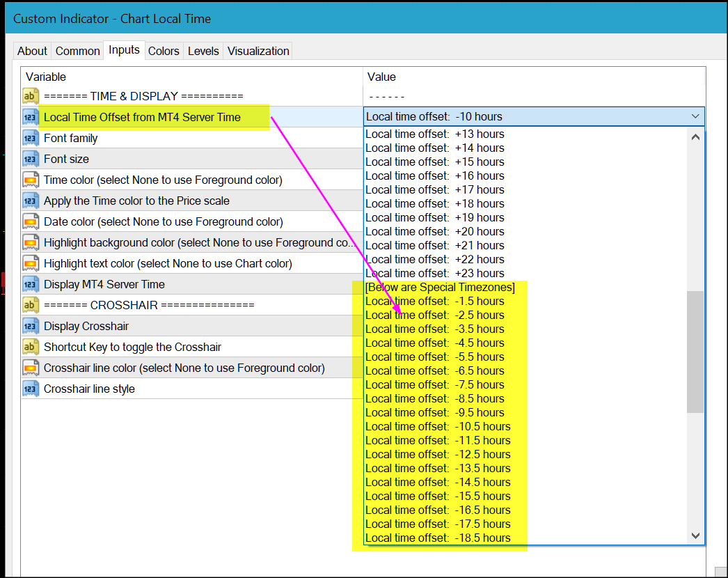Viewport: 728px width, 578px height.
Task: Collapse the Local time offset dropdown arrow
Action: click(695, 116)
